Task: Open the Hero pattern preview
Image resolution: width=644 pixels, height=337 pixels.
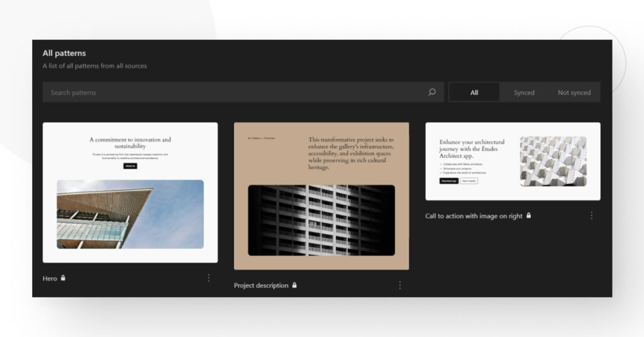Action: [x=130, y=192]
